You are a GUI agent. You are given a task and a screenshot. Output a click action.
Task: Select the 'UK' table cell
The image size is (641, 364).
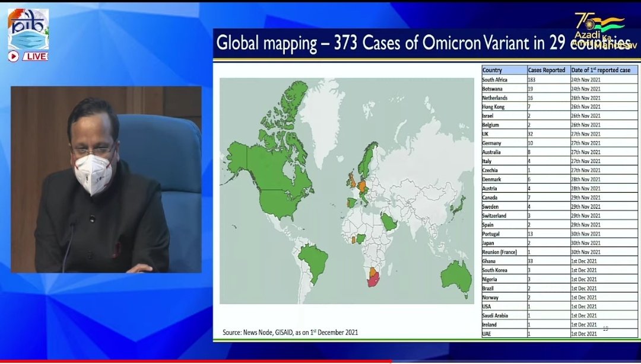click(504, 133)
